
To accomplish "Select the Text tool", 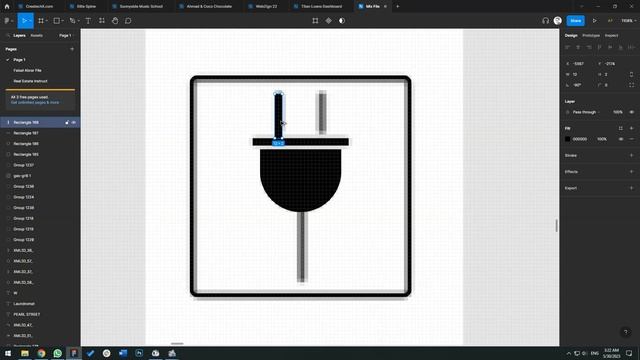I will [88, 20].
